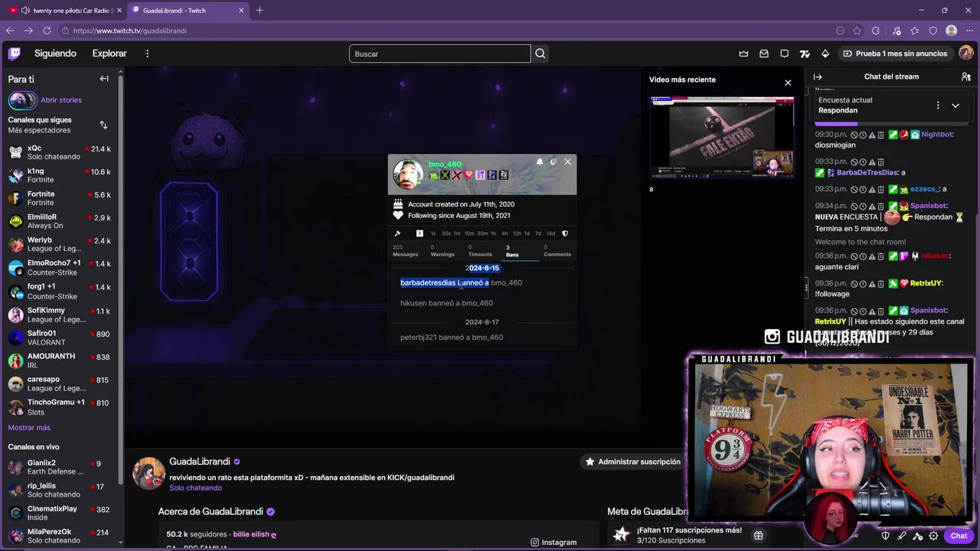This screenshot has width=980, height=551.
Task: Click the magnifier search button
Action: point(541,54)
